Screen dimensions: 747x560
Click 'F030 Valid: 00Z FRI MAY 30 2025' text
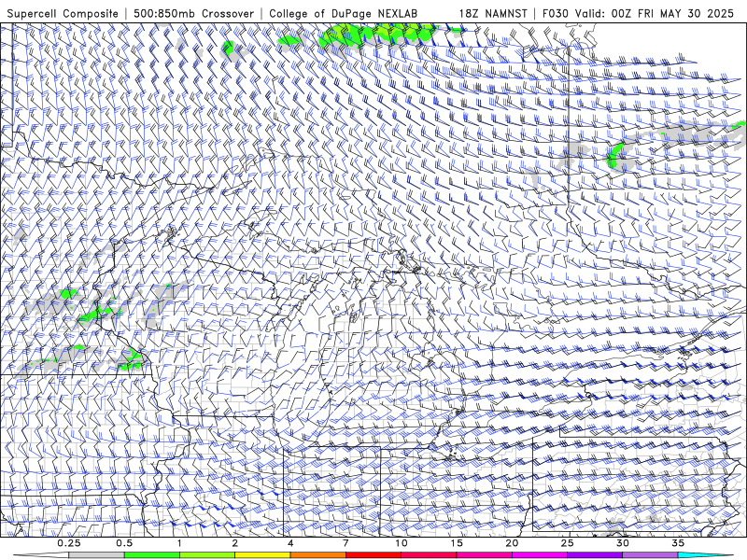pyautogui.click(x=638, y=13)
